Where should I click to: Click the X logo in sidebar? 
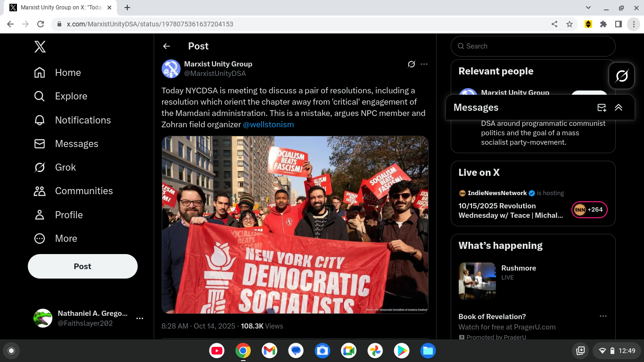[x=40, y=47]
